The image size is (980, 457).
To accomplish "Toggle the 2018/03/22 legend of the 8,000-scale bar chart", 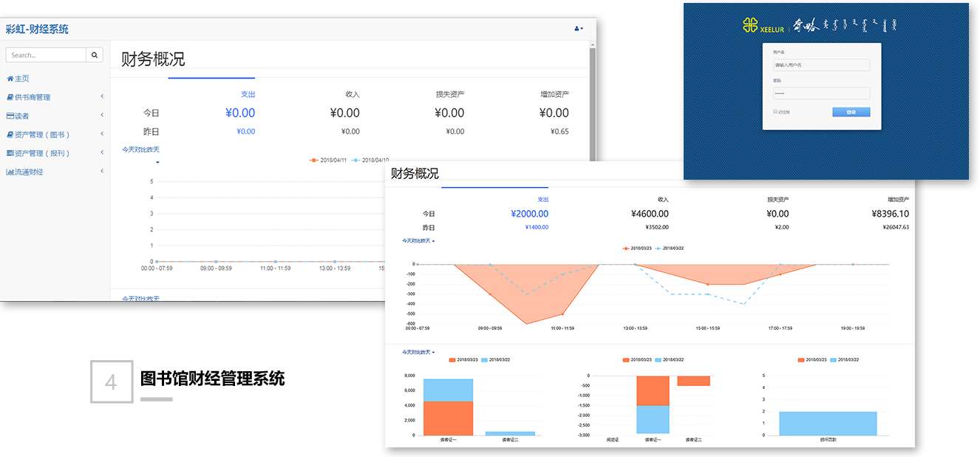I will point(496,359).
